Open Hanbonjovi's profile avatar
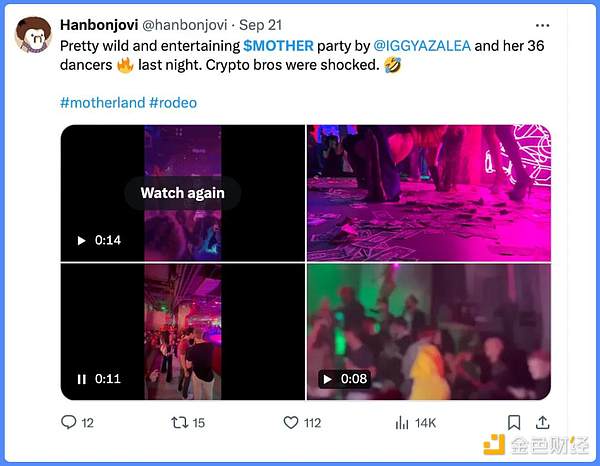This screenshot has height=466, width=600. [x=33, y=35]
